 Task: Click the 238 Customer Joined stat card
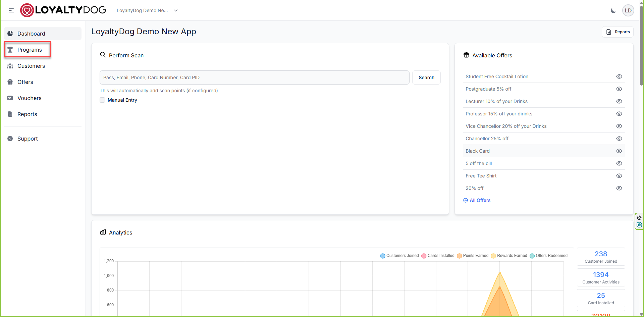click(601, 257)
